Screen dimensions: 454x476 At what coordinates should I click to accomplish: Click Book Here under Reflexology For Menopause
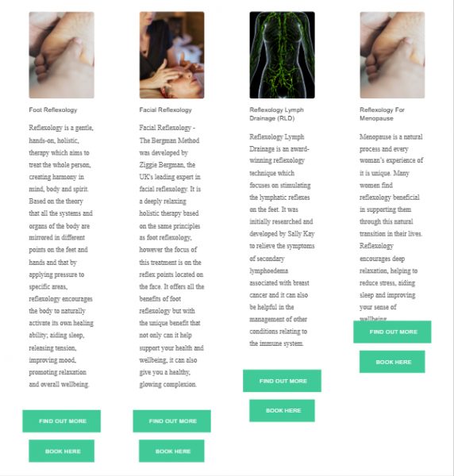pos(392,362)
